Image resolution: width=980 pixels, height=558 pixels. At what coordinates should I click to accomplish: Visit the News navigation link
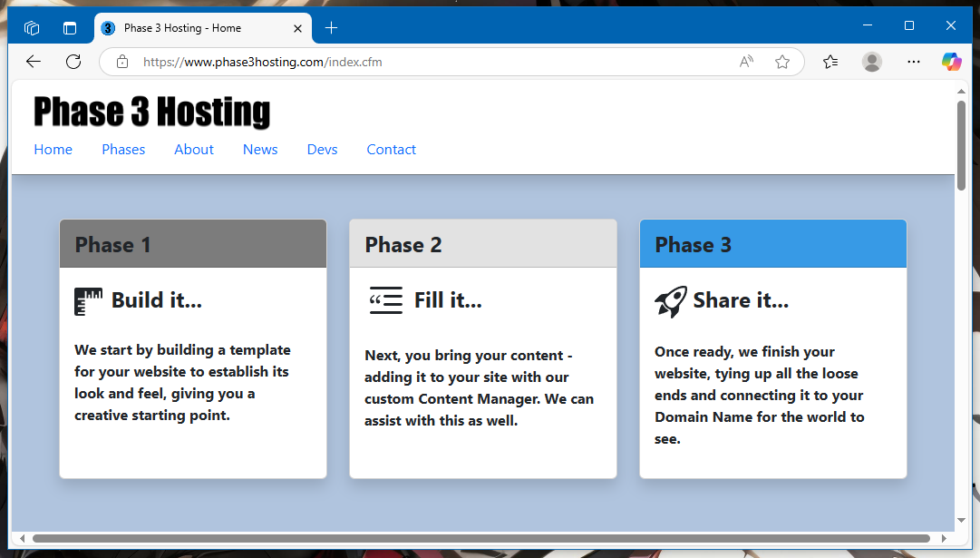[260, 150]
